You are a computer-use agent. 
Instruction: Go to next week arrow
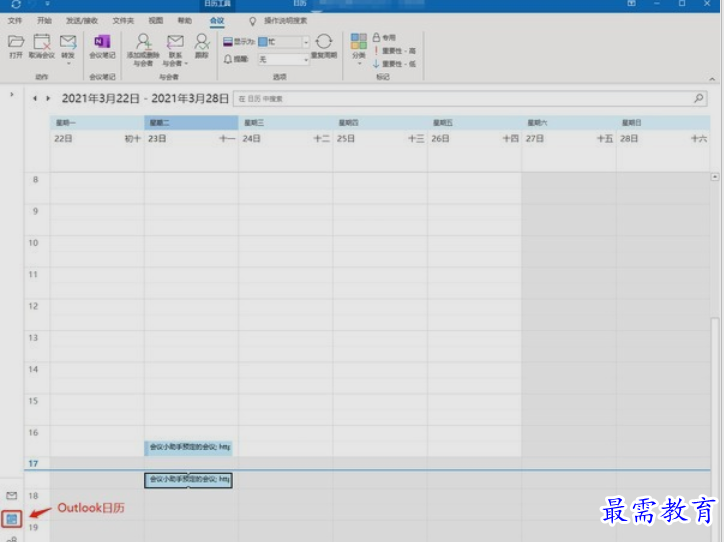click(x=47, y=99)
